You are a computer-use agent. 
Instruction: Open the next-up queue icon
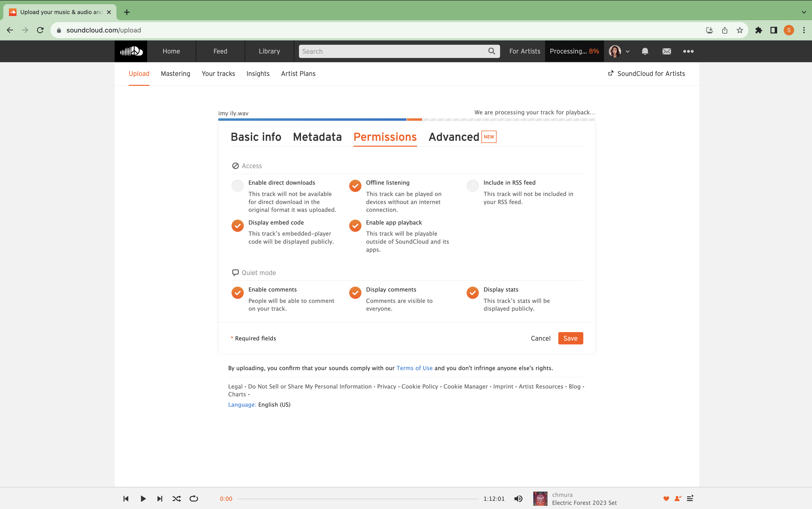(x=690, y=499)
